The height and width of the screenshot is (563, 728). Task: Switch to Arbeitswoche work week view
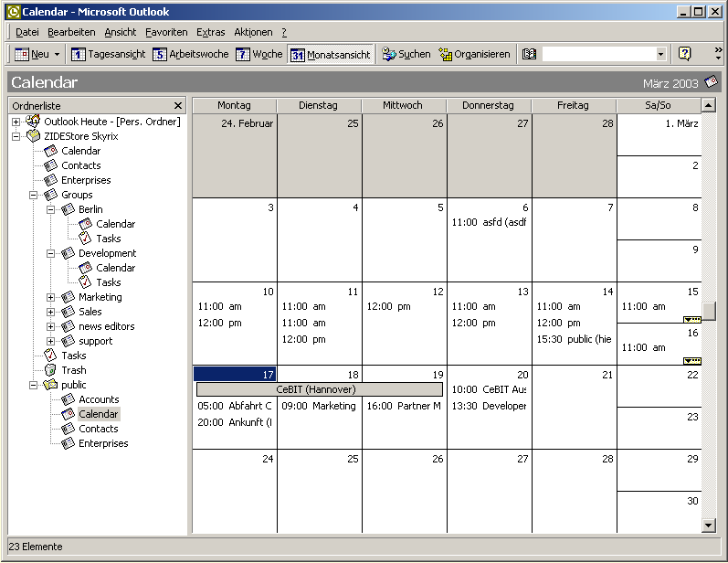190,54
